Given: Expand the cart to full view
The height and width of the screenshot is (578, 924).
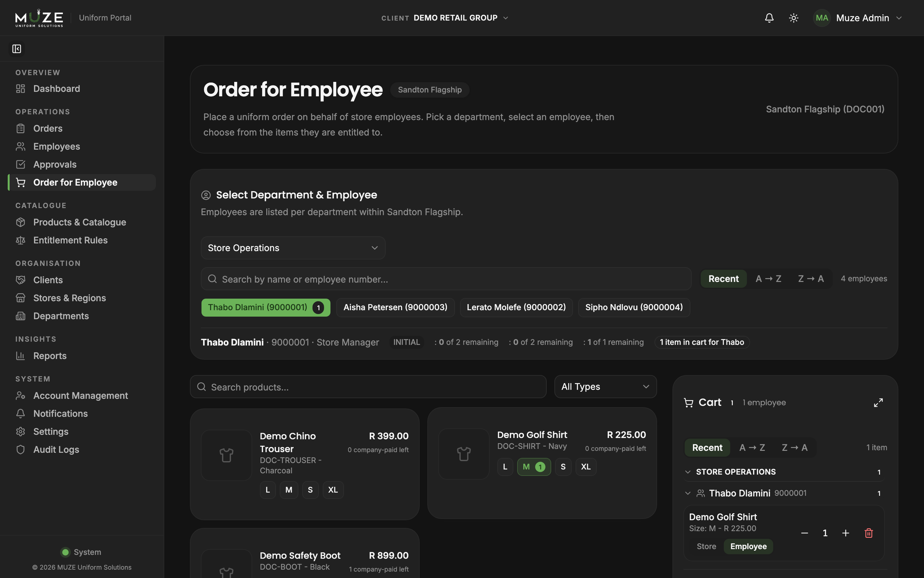Looking at the screenshot, I should click(x=878, y=403).
